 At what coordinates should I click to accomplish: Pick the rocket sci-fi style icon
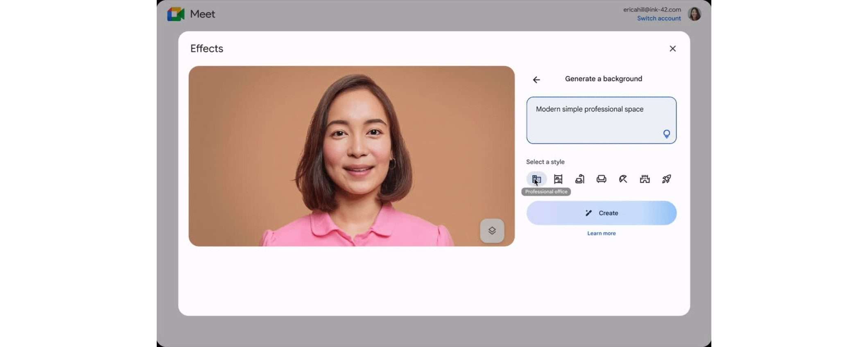(x=667, y=179)
